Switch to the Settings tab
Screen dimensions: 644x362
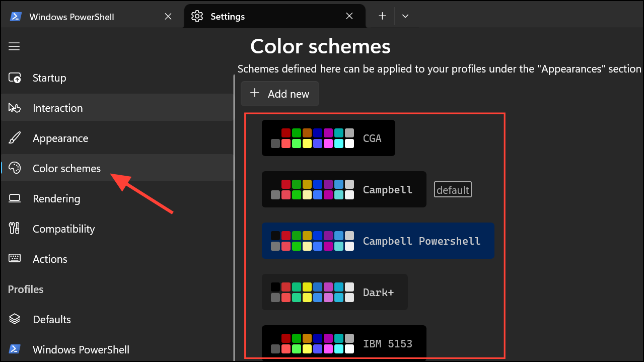tap(228, 16)
